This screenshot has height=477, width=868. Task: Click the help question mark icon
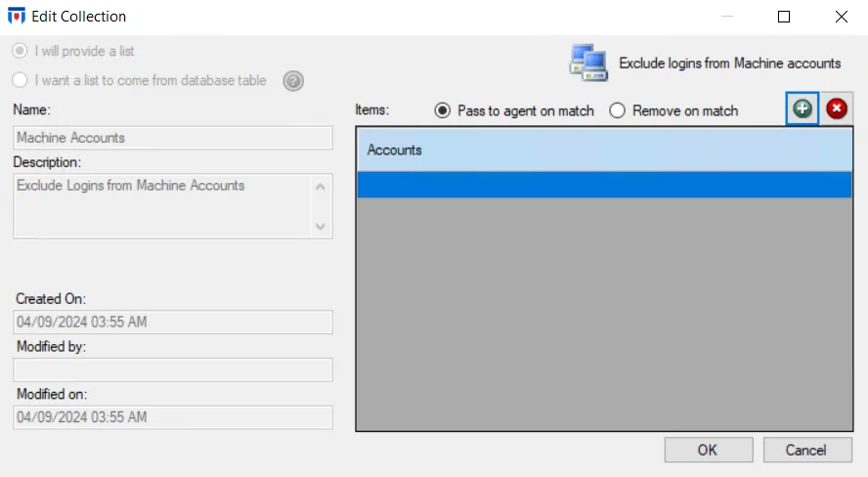pos(293,81)
